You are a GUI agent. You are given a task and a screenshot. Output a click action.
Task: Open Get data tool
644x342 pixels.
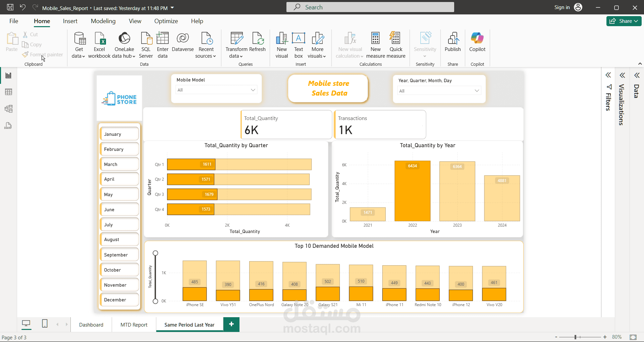(79, 45)
